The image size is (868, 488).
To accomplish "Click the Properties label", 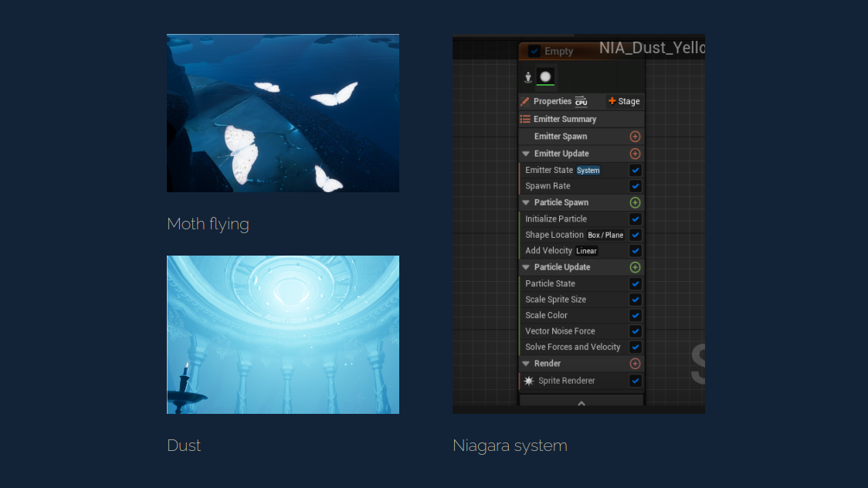I will tap(552, 101).
